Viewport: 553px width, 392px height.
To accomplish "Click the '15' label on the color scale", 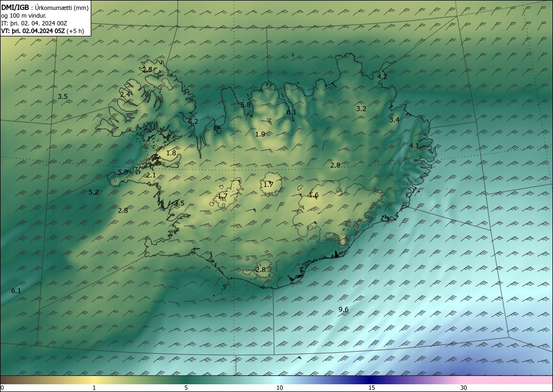I will [372, 388].
